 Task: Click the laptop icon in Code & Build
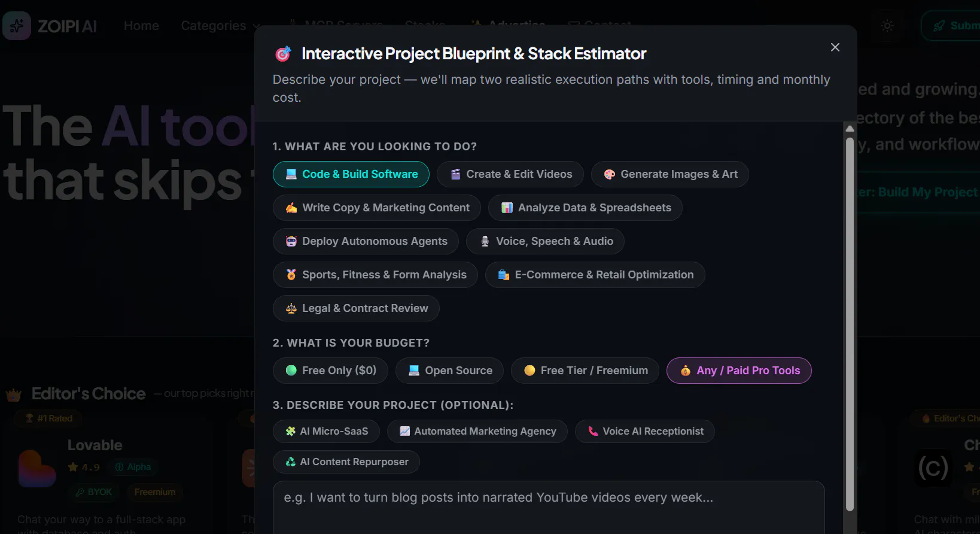pyautogui.click(x=291, y=174)
